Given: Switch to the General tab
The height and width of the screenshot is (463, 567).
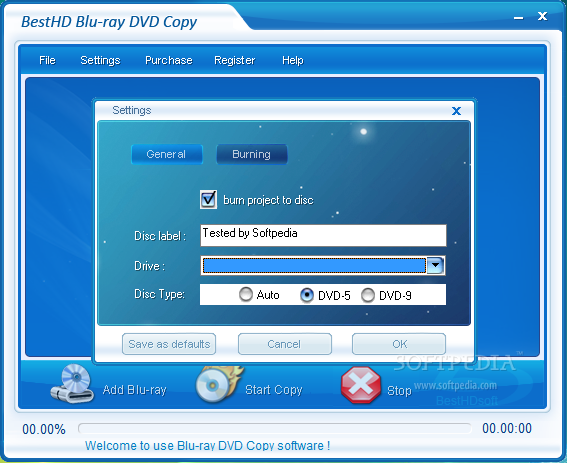Looking at the screenshot, I should tap(167, 154).
